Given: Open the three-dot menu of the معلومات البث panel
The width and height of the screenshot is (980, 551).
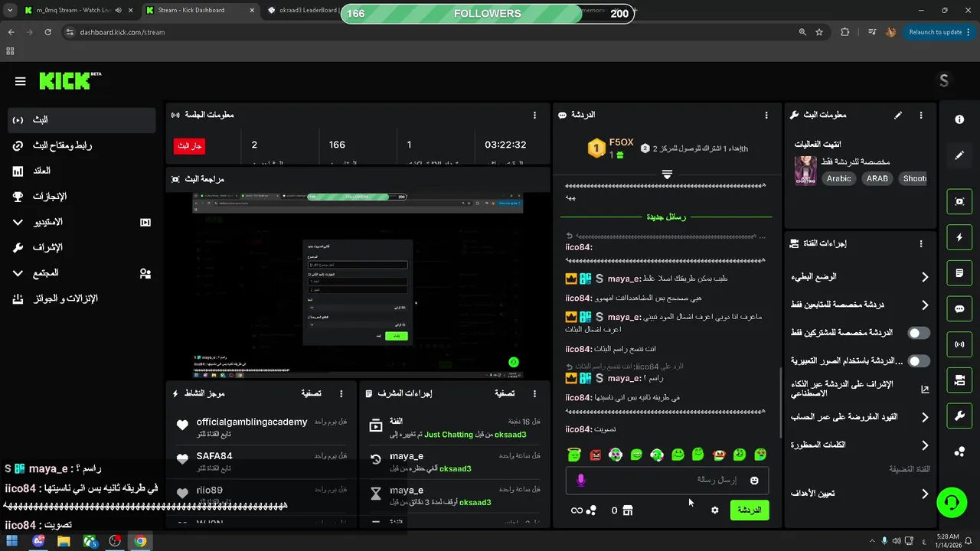Looking at the screenshot, I should point(921,115).
